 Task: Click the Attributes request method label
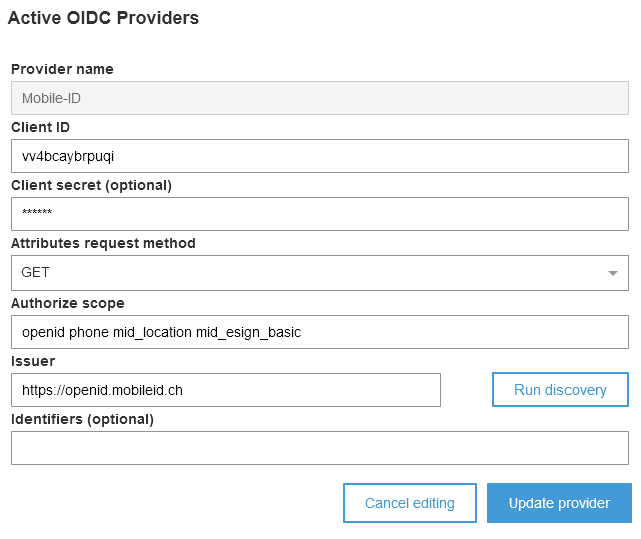coord(103,243)
